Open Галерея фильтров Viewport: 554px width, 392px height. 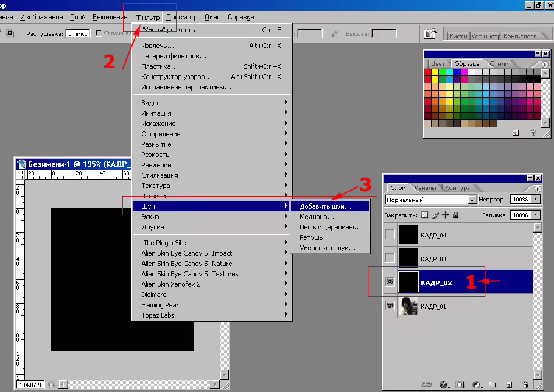click(212, 56)
